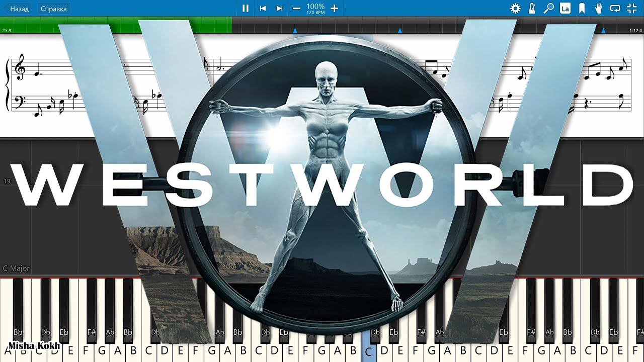
Task: Jump to the bookmark marker nearest the green progress end
Action: click(295, 31)
